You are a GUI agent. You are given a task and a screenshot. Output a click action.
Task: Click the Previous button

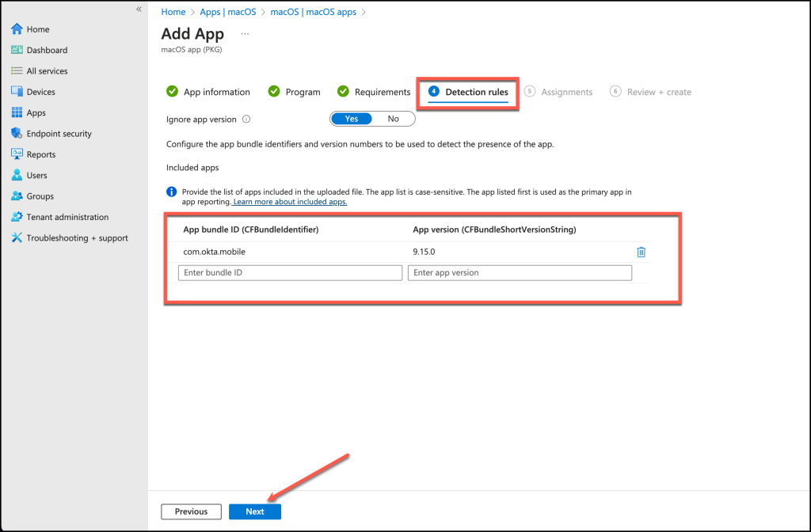click(x=191, y=511)
